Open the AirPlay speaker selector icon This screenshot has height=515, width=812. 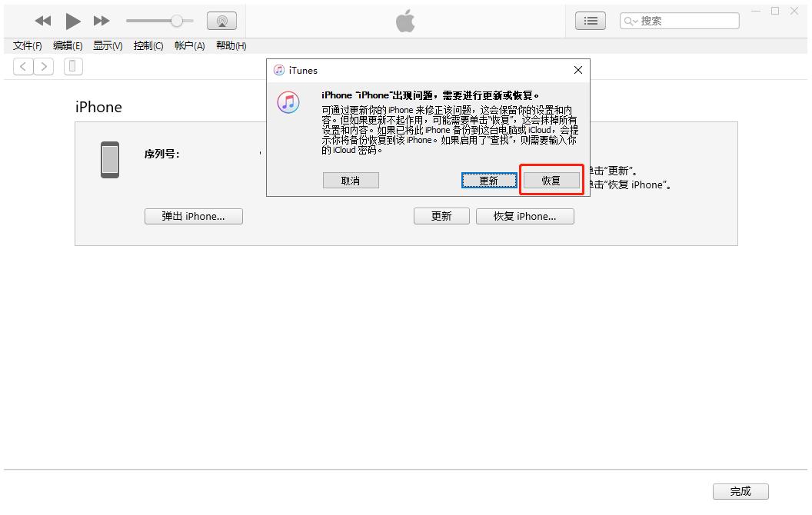(x=221, y=20)
